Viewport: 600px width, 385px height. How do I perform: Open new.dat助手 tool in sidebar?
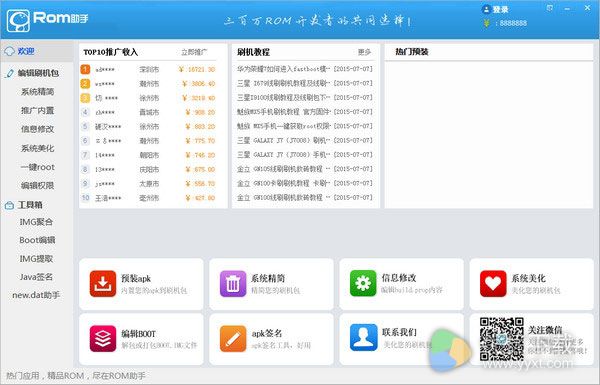[x=36, y=295]
